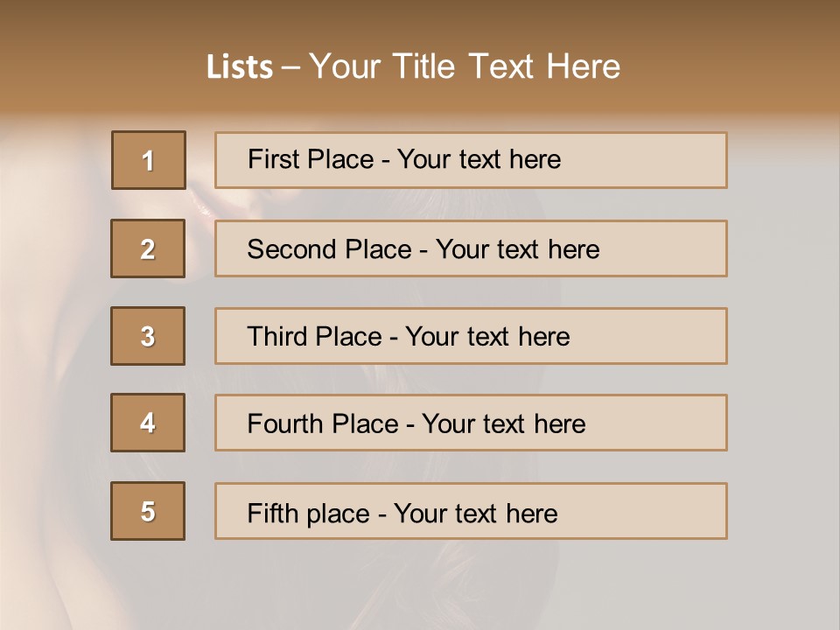
Task: Click the word 'Fifth' in the list
Action: pos(271,513)
